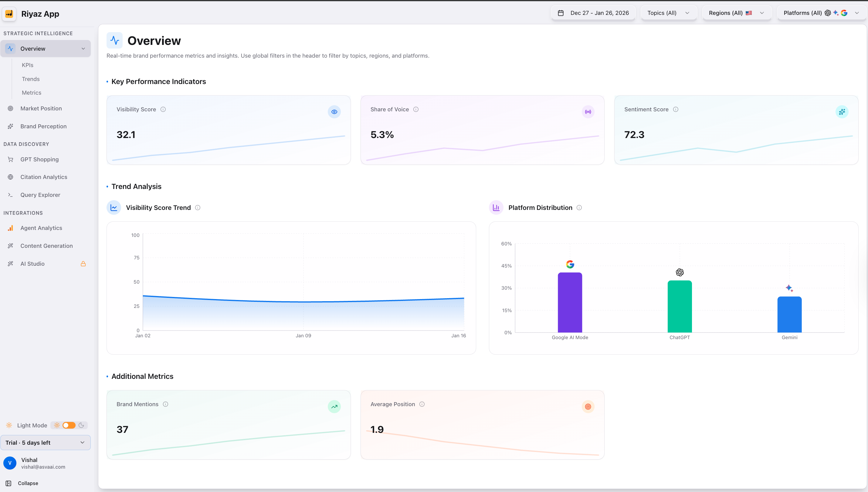Click the AI Studio lock icon
This screenshot has height=492, width=868.
coord(83,264)
